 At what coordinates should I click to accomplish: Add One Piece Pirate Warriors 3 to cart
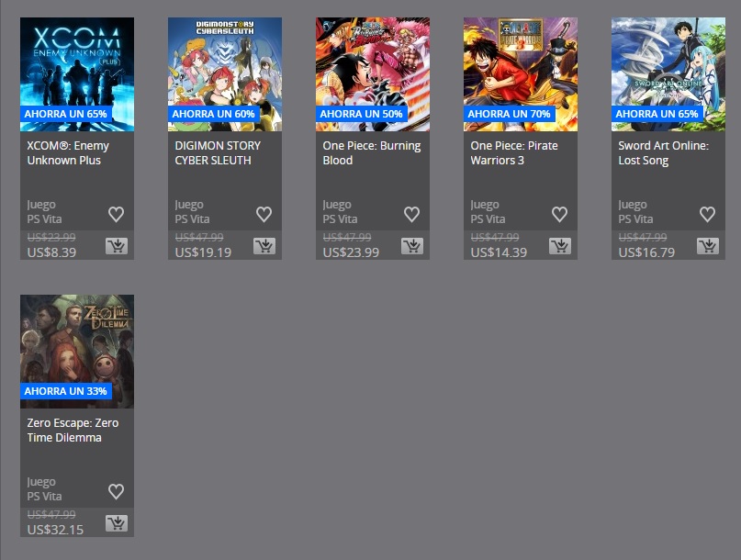[x=560, y=246]
